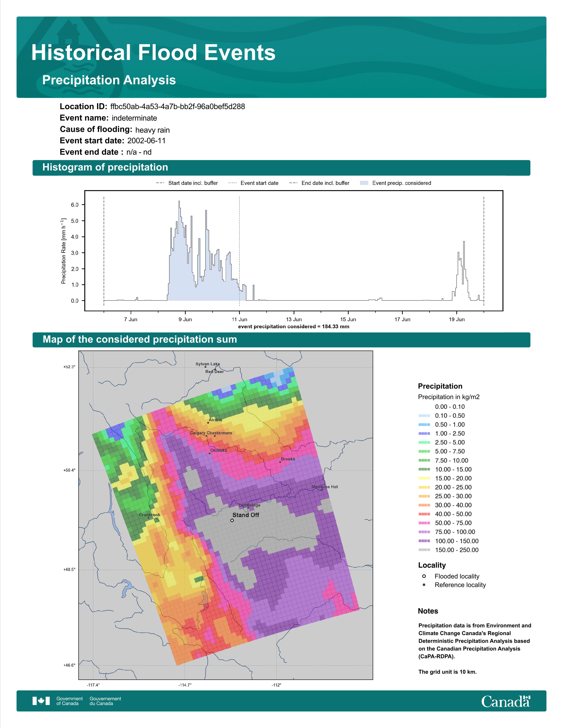563x728 pixels.
Task: Click the 'heavy rain' cause text
Action: coord(152,130)
